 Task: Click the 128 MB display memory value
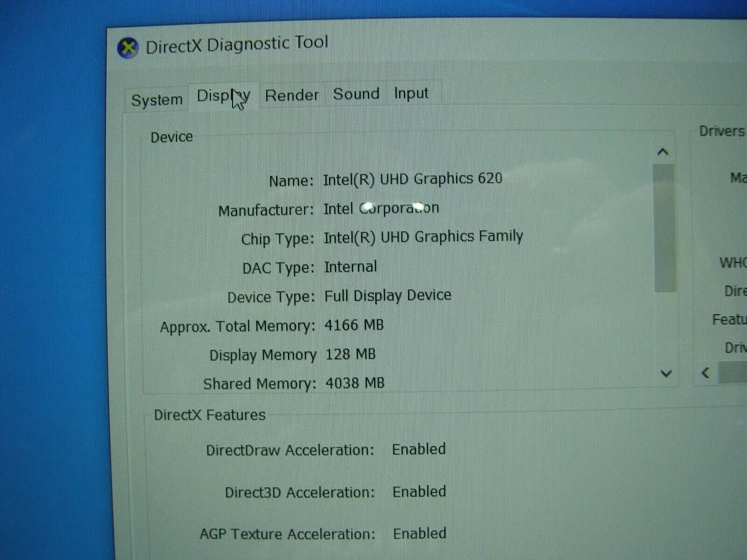[x=351, y=354]
